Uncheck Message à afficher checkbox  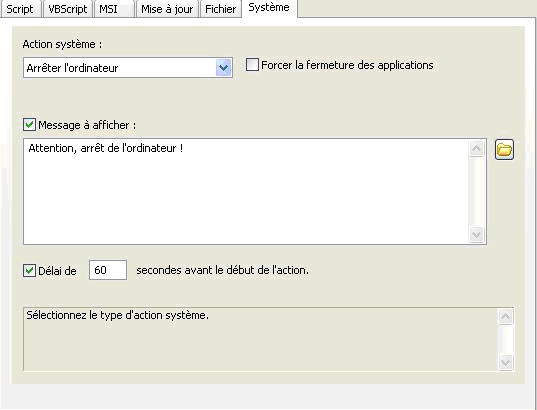point(29,125)
